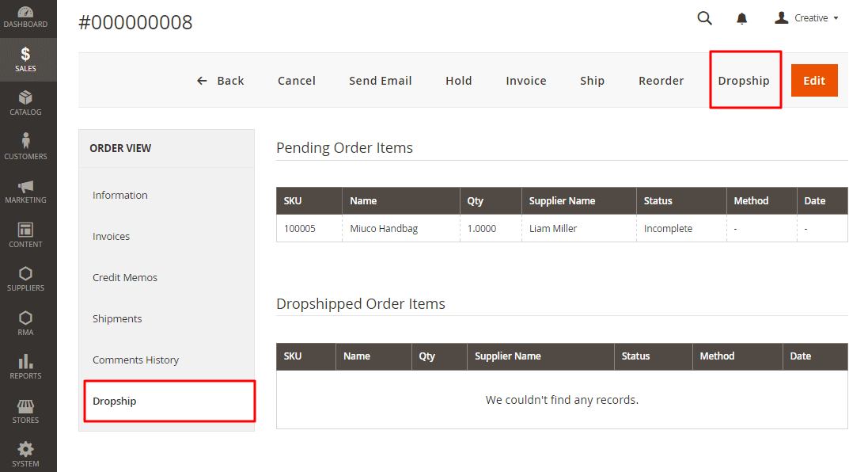Click Dropship in the action toolbar
868x472 pixels.
tap(744, 81)
